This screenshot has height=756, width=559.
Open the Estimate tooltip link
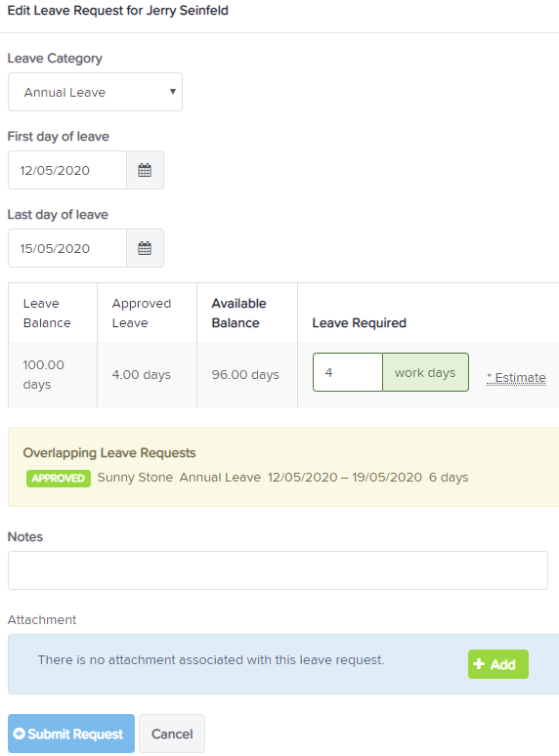point(517,378)
